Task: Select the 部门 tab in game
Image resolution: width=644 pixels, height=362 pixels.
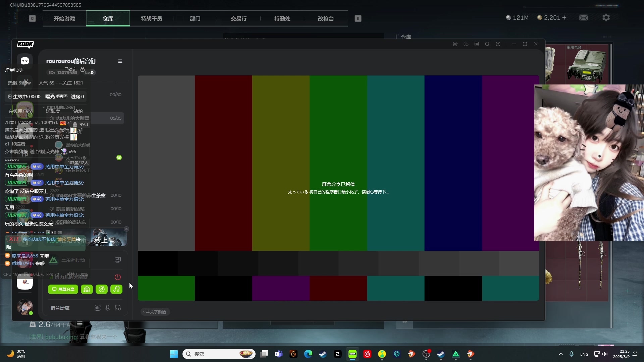Action: (195, 19)
